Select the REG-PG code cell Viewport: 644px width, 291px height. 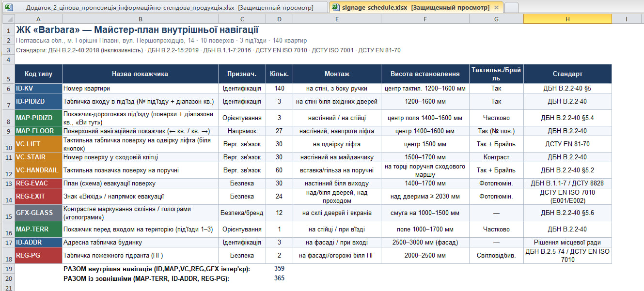[x=38, y=255]
